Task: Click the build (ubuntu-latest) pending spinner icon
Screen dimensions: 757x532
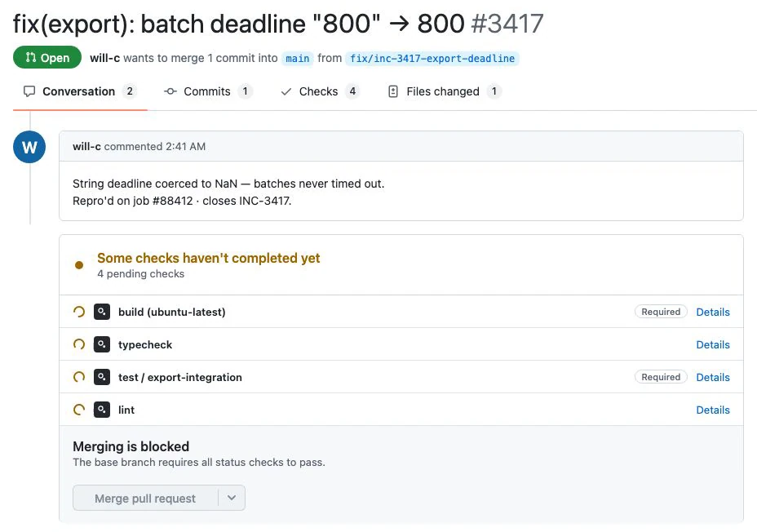Action: tap(79, 312)
